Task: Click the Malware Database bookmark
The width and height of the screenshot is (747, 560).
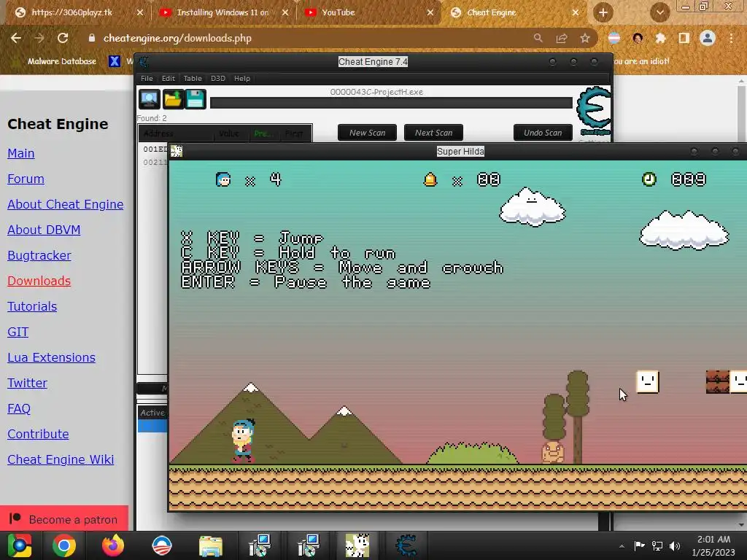Action: point(62,61)
